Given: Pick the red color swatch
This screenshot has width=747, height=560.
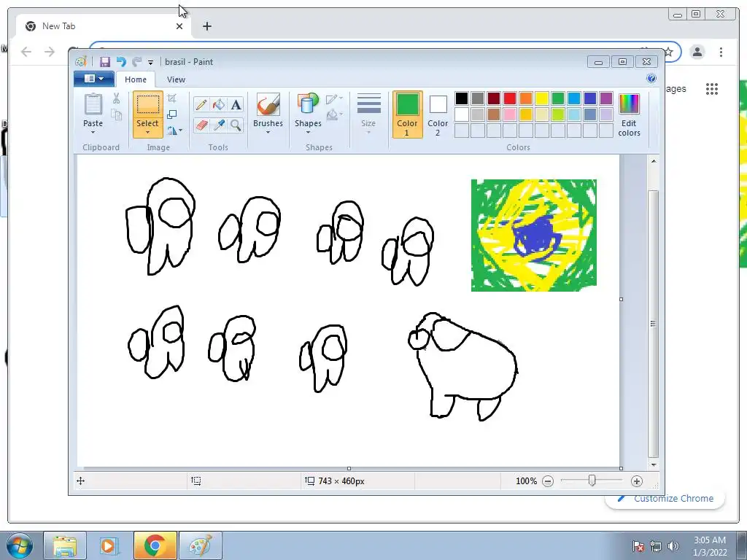Looking at the screenshot, I should pos(510,98).
